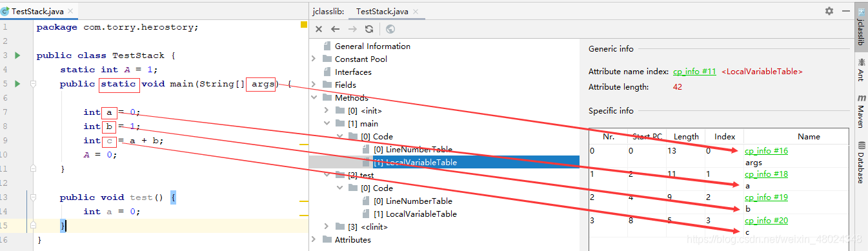868x251 pixels.
Task: Follow the cp_info #18 link for variable a
Action: 767,174
